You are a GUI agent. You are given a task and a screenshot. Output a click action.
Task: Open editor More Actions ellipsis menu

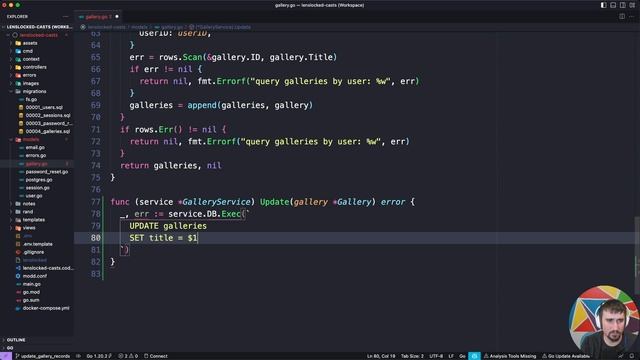[632, 17]
